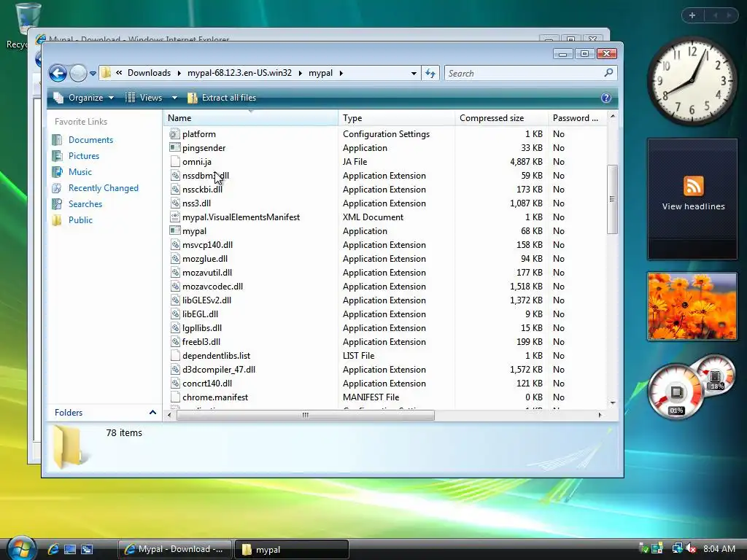This screenshot has height=560, width=747.
Task: Select the libGLESv2.dll file icon
Action: 175,300
